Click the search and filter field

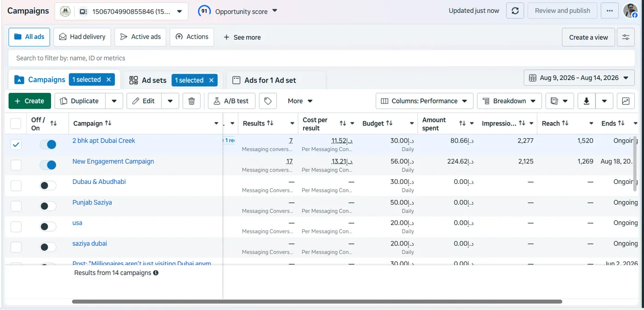(x=322, y=58)
